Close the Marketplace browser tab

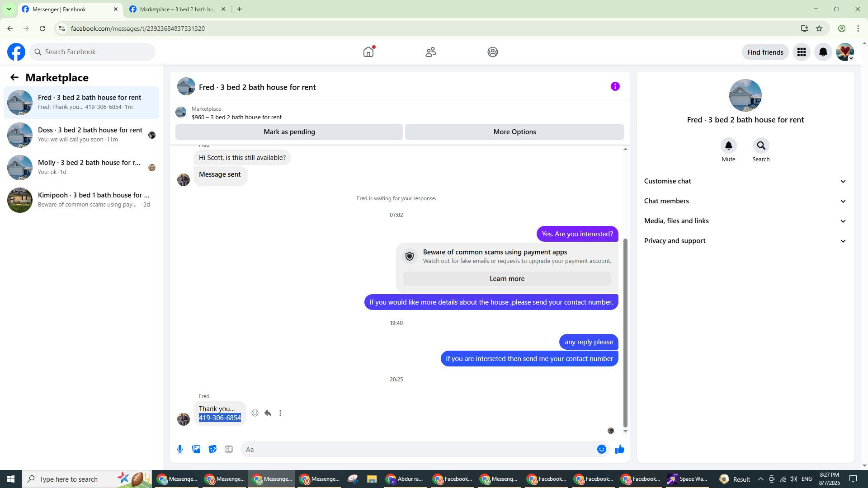(x=223, y=9)
